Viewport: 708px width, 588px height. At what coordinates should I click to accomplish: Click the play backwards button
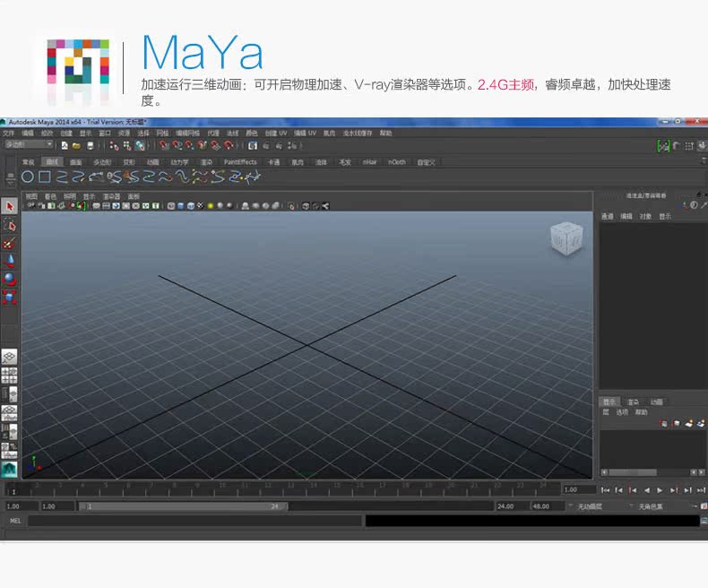pos(647,490)
